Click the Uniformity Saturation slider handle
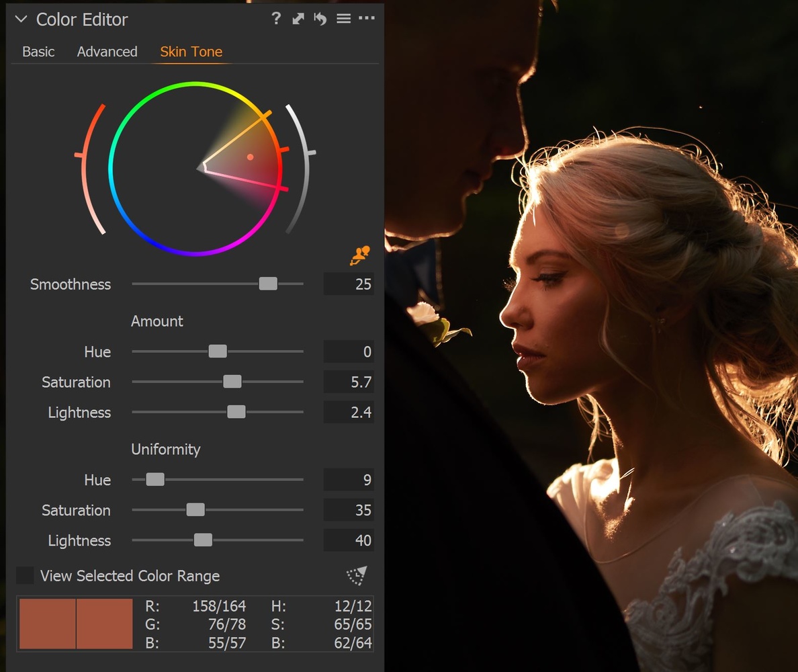This screenshot has height=672, width=798. point(195,509)
